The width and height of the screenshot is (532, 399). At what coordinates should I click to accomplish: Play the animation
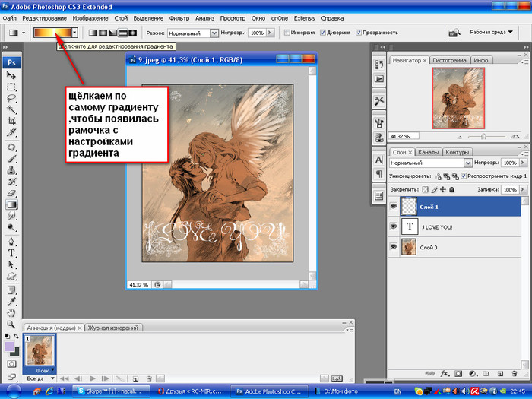(93, 378)
